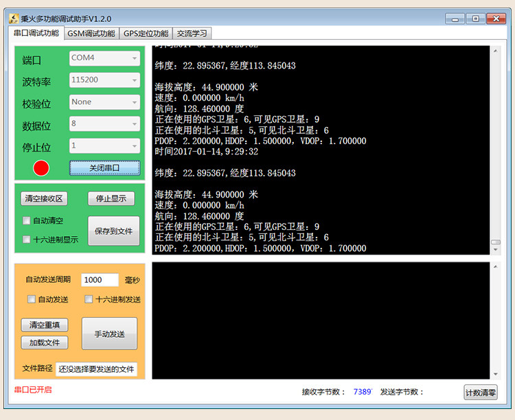This screenshot has height=420, width=515.
Task: Open the 端口 COM4 dropdown
Action: pos(104,58)
